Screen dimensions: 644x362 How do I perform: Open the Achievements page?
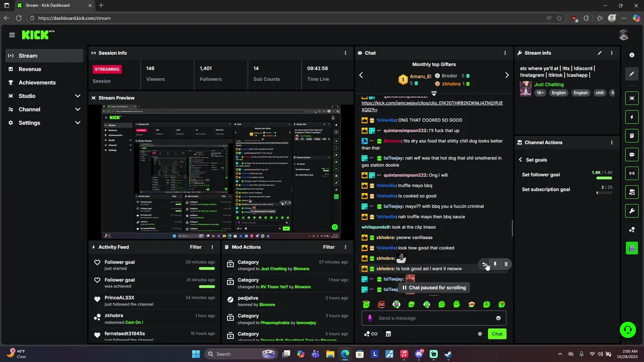click(44, 82)
